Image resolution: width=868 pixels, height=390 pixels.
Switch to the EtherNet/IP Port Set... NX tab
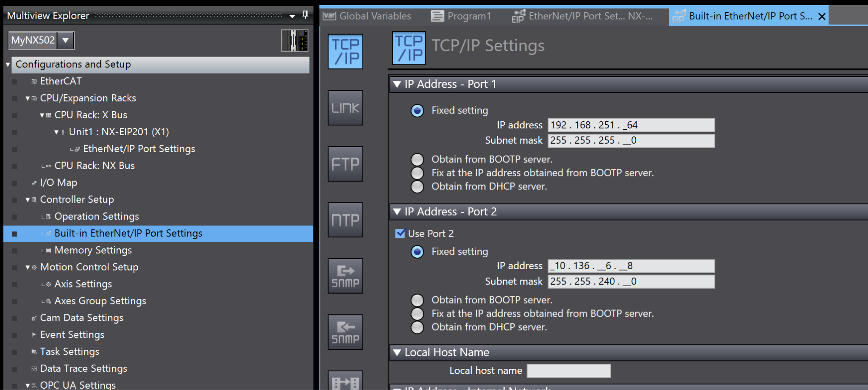[x=583, y=16]
